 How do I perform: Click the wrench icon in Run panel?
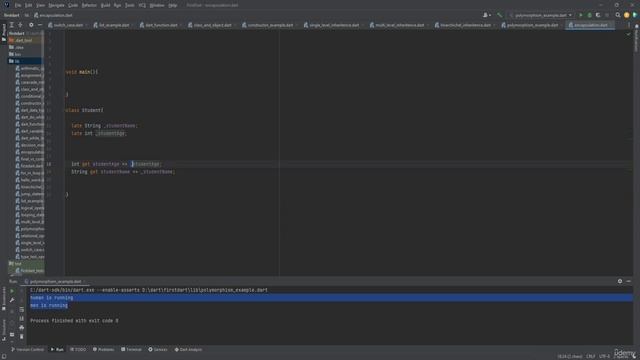[x=12, y=300]
